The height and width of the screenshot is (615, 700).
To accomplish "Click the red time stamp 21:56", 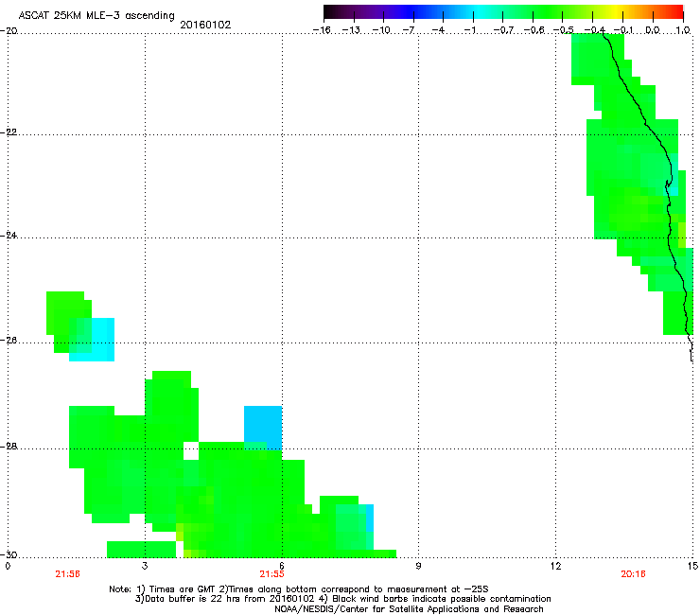I will (68, 574).
